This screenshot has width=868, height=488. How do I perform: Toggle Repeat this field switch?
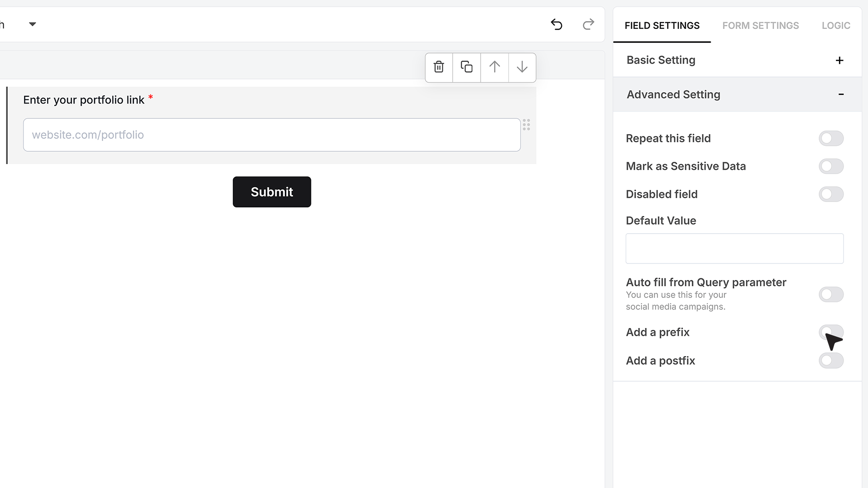point(831,138)
